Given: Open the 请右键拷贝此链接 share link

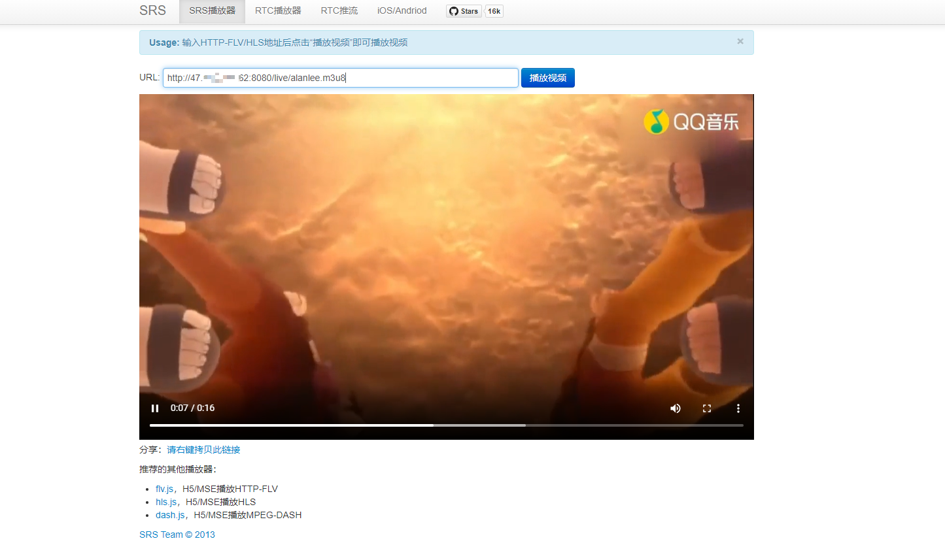Looking at the screenshot, I should click(x=203, y=450).
